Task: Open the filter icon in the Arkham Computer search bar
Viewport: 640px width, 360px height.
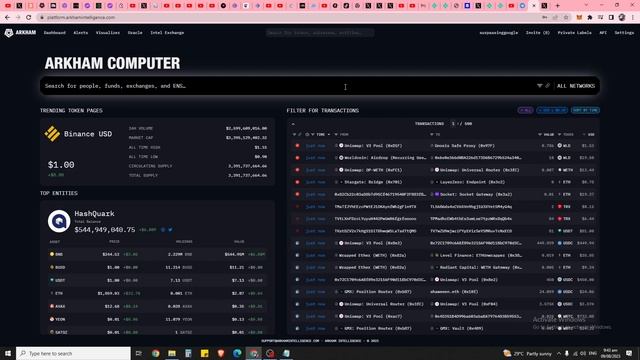Action: point(540,86)
